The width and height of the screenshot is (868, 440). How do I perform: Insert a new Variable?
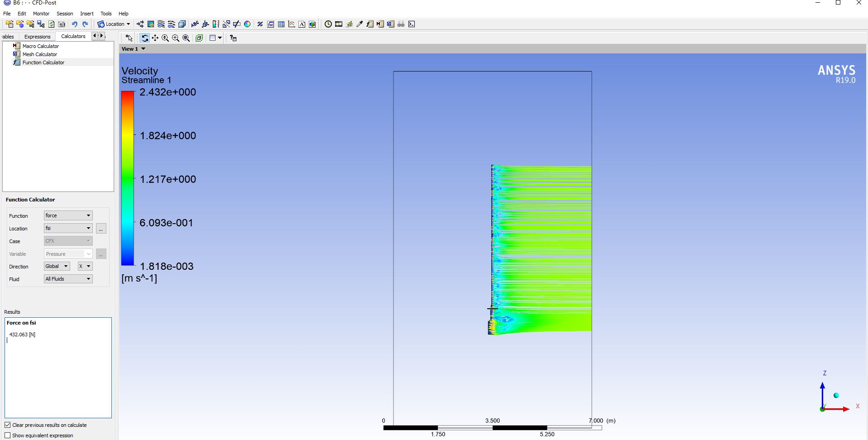[x=260, y=24]
